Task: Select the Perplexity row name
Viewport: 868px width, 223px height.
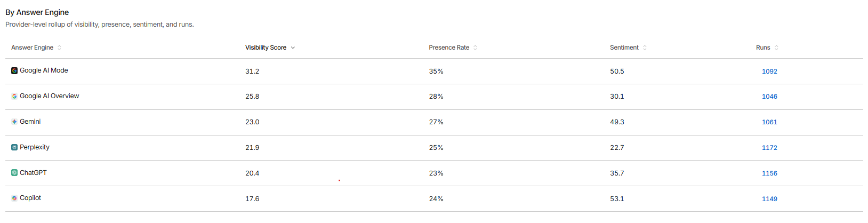Action: tap(35, 147)
